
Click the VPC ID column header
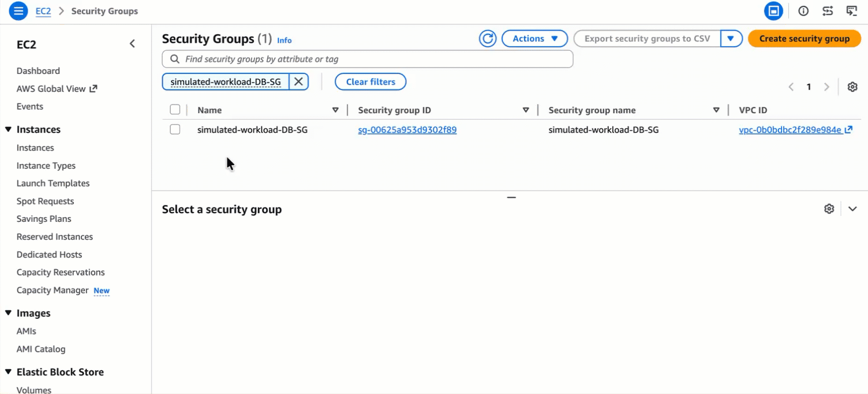(x=753, y=110)
